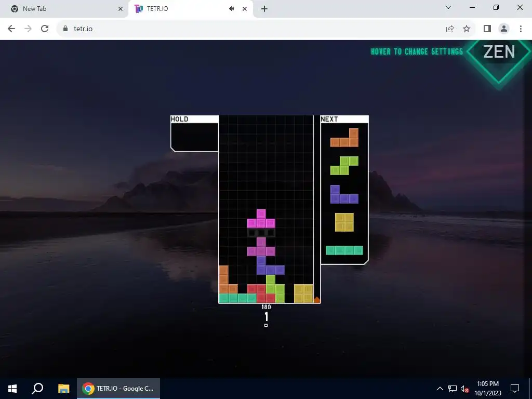Open the network status tray icon
532x399 pixels.
[x=453, y=389]
